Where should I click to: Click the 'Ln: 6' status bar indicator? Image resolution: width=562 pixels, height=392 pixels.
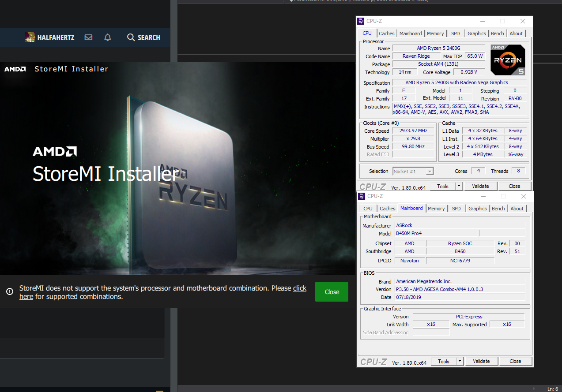tap(552, 388)
